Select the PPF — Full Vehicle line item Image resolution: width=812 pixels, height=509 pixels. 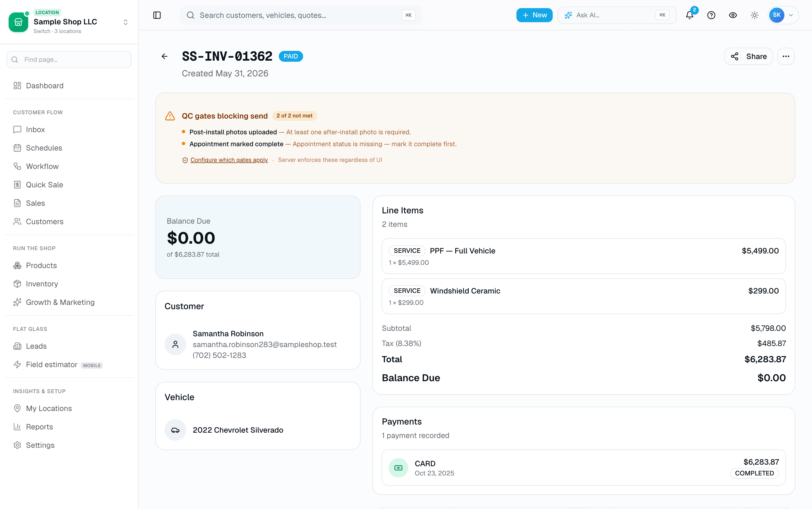(x=584, y=256)
